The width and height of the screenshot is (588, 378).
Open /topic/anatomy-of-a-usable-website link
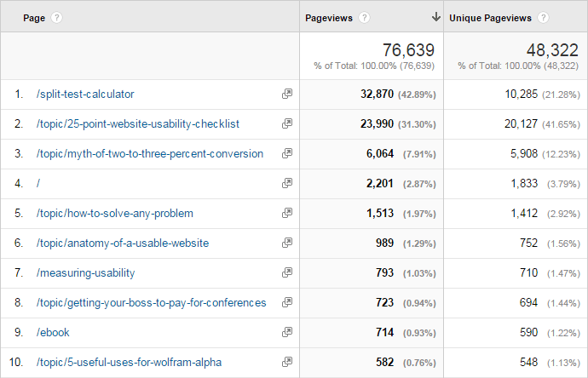[x=123, y=243]
